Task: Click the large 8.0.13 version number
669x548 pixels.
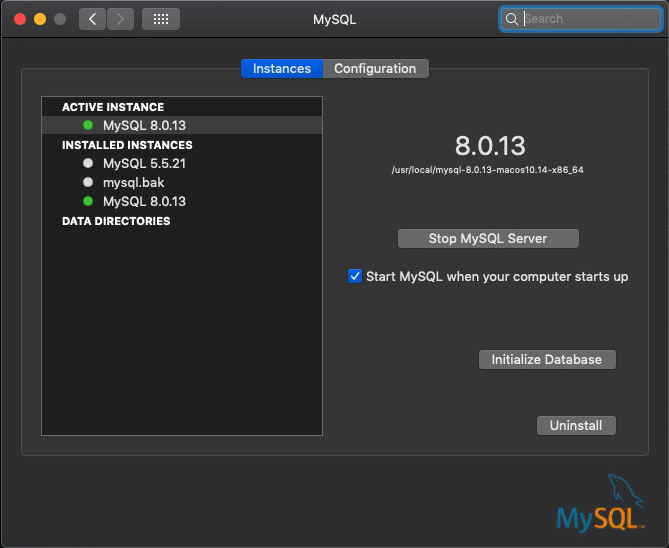Action: click(490, 146)
